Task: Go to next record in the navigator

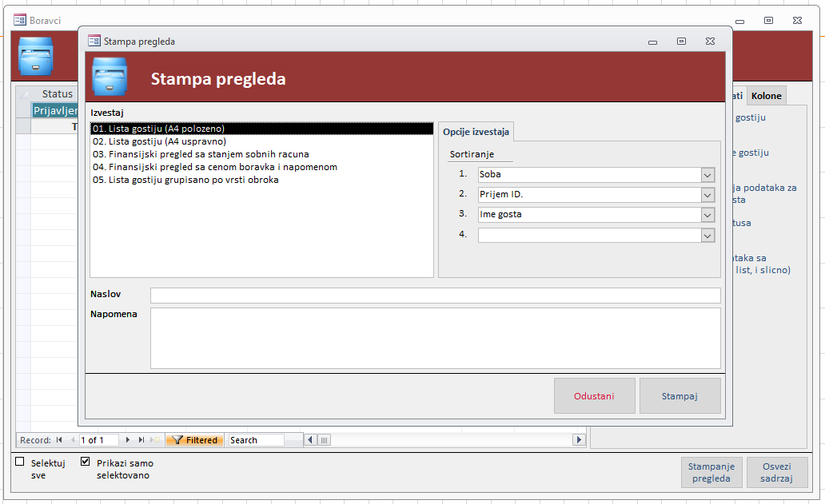Action: point(128,440)
